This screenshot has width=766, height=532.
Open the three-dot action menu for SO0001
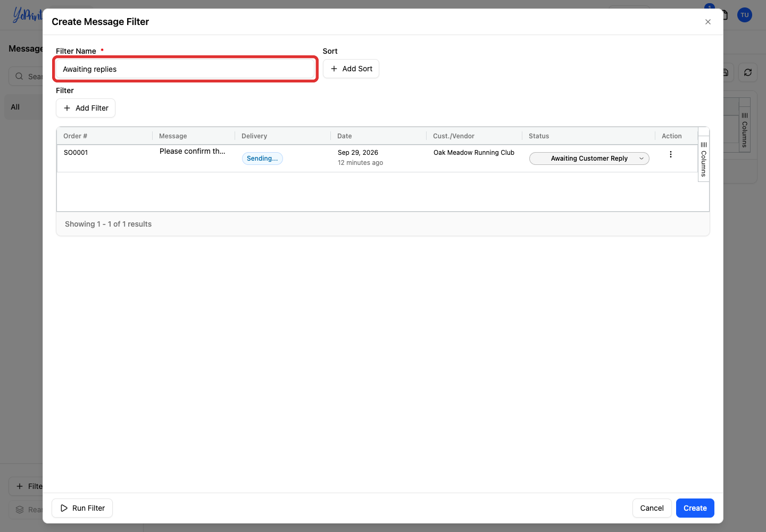point(671,154)
